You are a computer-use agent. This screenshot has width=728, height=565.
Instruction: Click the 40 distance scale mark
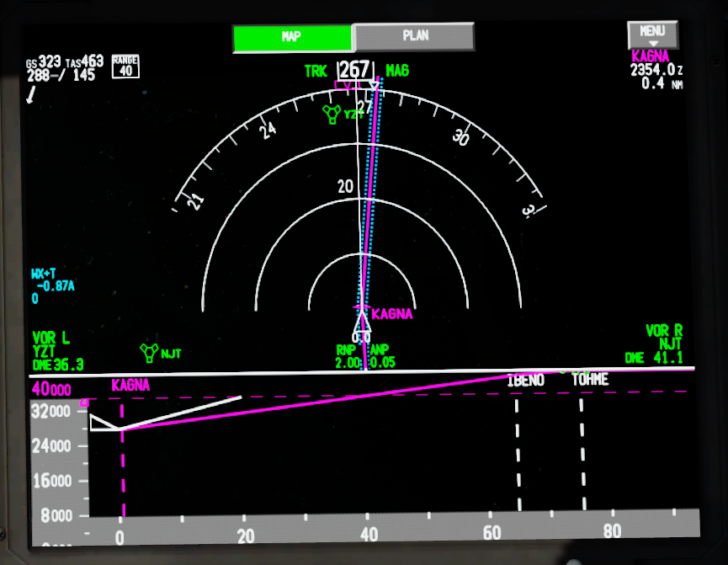pyautogui.click(x=369, y=535)
